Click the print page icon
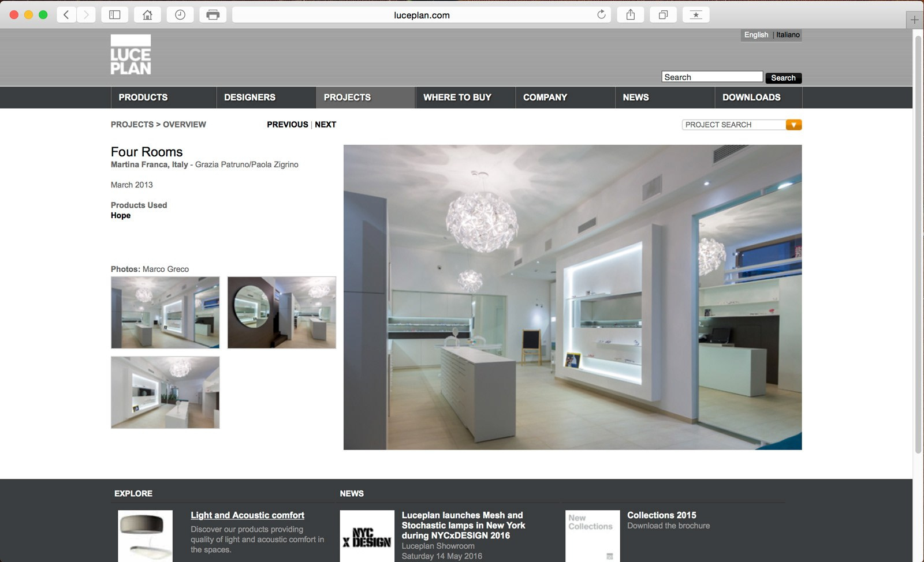The height and width of the screenshot is (562, 924). [213, 15]
